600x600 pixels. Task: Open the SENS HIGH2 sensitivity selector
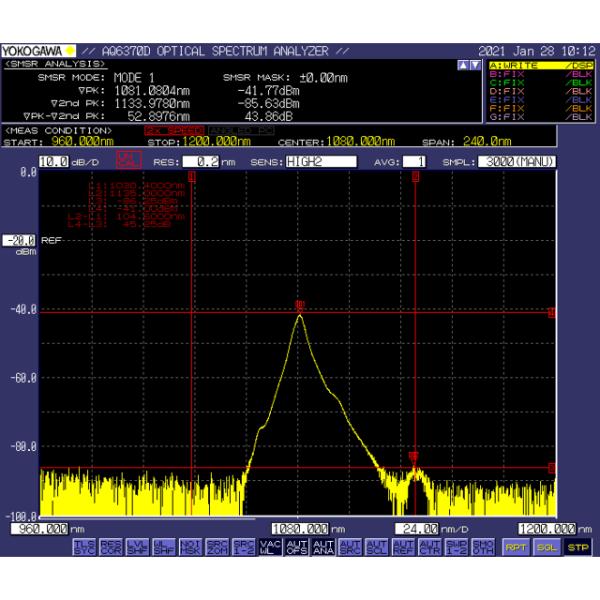(x=320, y=161)
